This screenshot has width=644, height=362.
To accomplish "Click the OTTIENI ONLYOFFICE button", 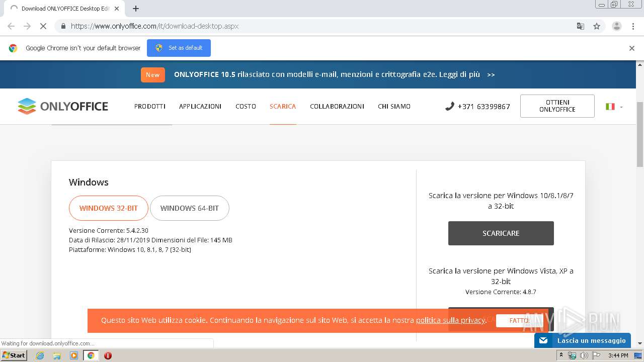I will (557, 106).
